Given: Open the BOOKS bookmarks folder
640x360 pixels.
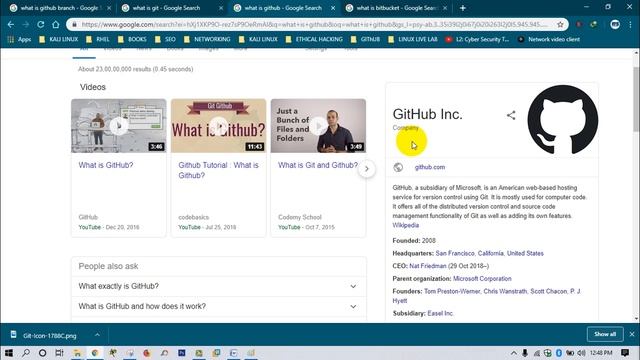Looking at the screenshot, I should point(132,39).
